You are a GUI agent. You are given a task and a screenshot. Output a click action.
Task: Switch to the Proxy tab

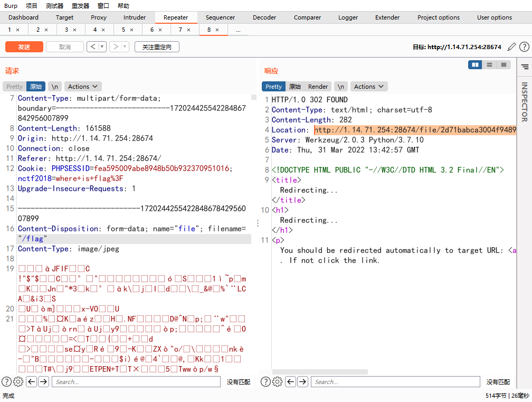pyautogui.click(x=99, y=17)
